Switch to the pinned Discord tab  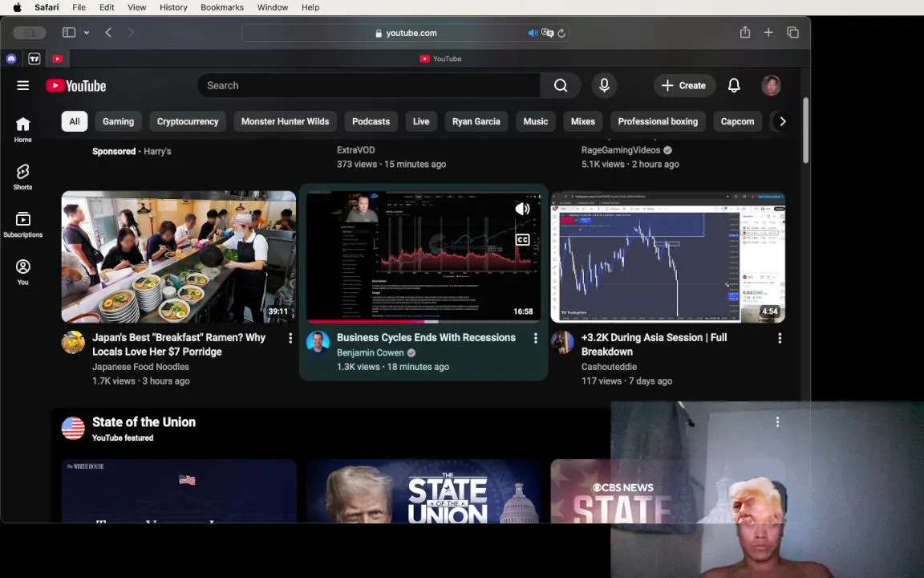coord(11,59)
